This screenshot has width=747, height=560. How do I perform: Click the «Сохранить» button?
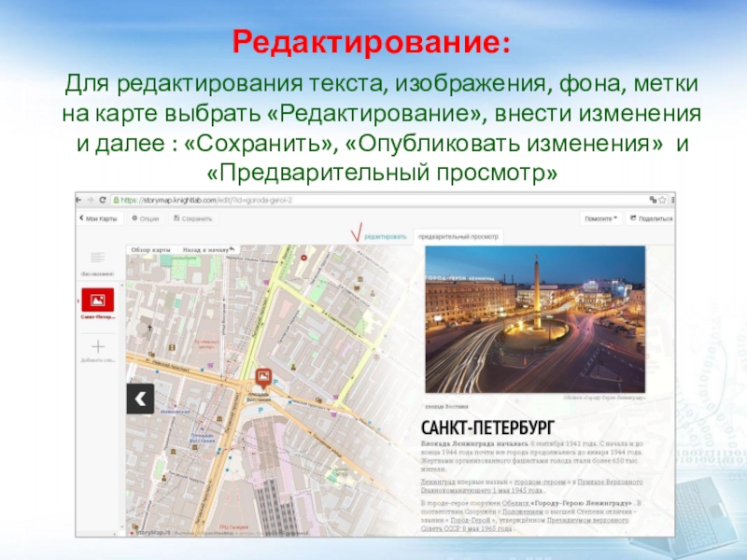click(193, 218)
